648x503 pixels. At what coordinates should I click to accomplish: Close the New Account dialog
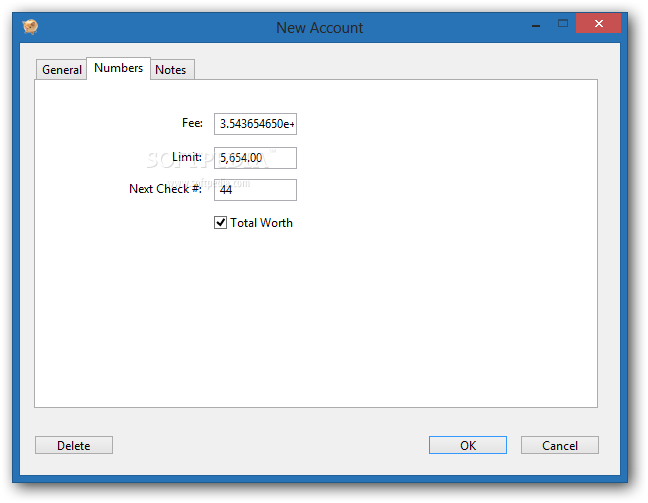[598, 24]
